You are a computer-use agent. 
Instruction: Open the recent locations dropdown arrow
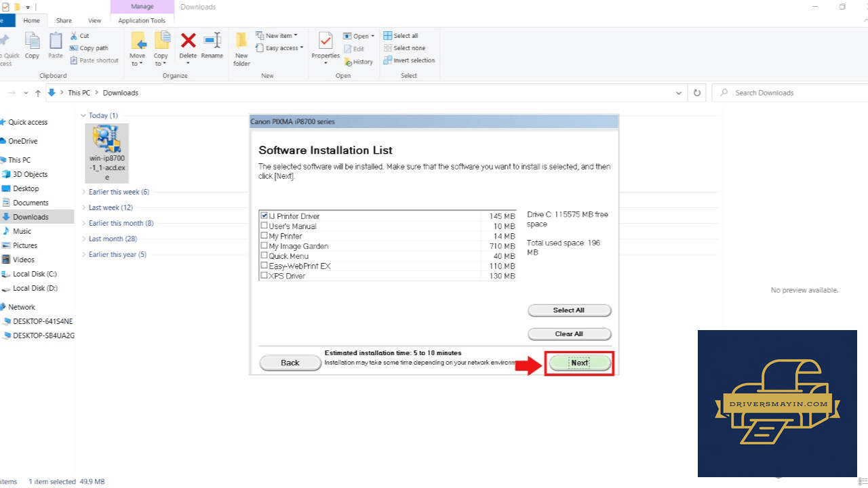(x=26, y=93)
